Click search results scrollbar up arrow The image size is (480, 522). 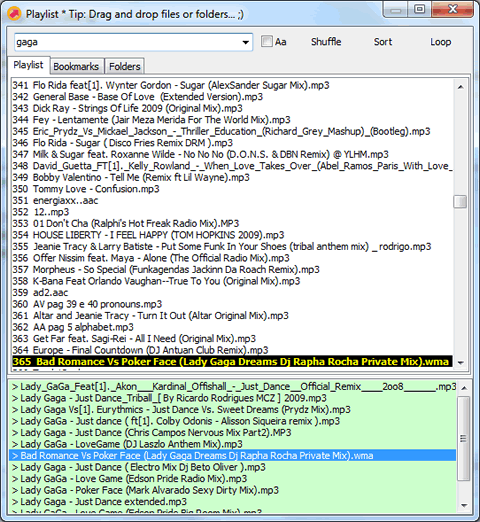[463, 388]
